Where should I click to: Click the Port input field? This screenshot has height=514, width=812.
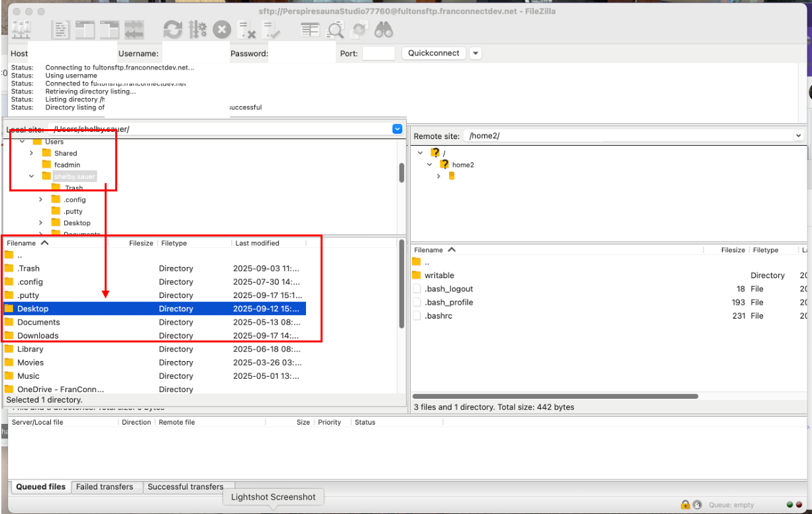click(x=378, y=54)
